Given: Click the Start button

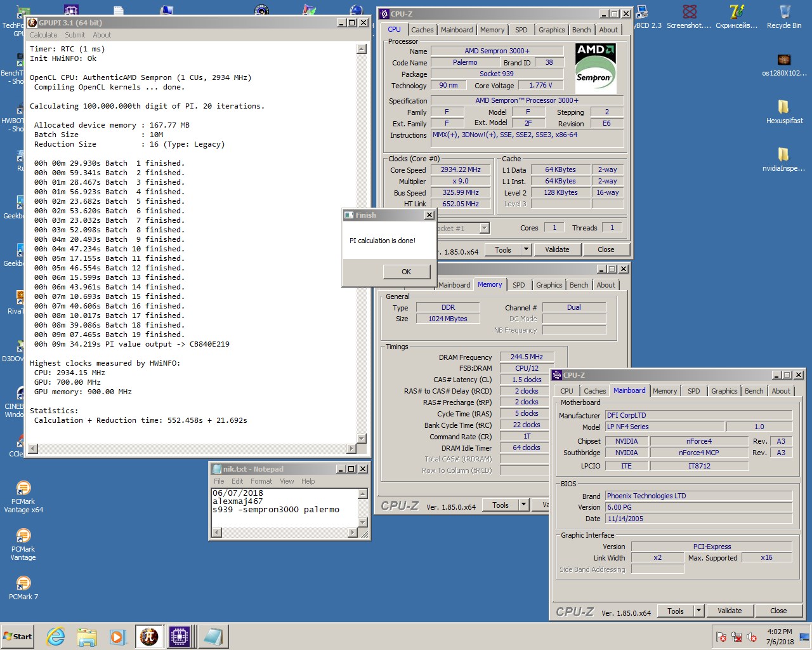Looking at the screenshot, I should pyautogui.click(x=18, y=637).
